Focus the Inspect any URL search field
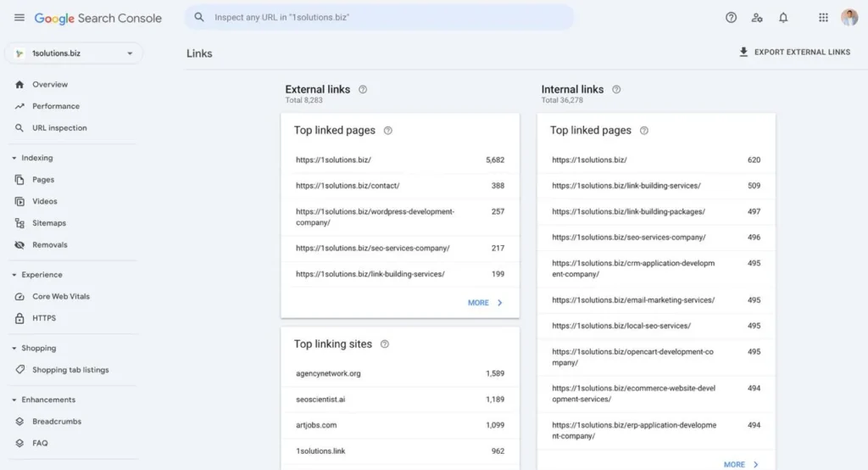Screen dimensions: 868x470 point(379,17)
